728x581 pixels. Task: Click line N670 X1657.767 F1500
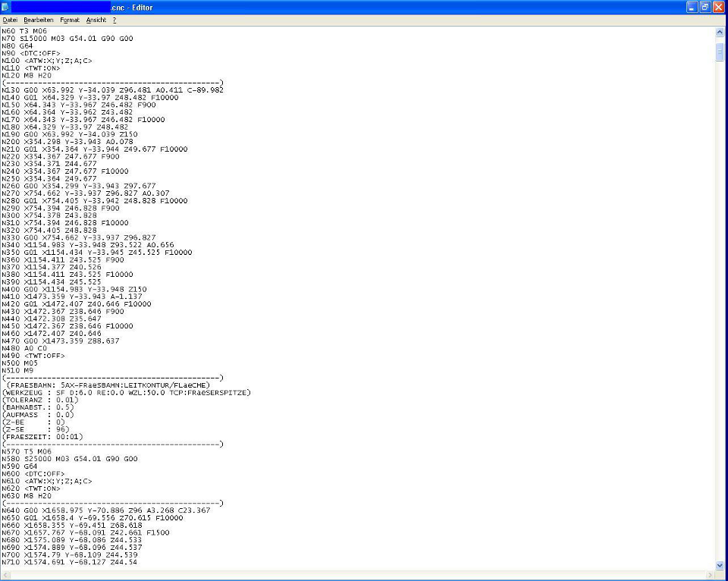86,532
